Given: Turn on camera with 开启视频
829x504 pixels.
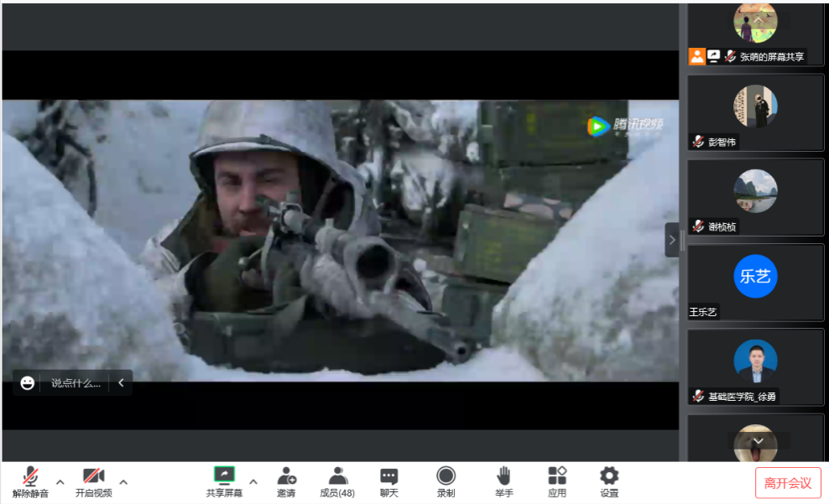Looking at the screenshot, I should coord(94,482).
